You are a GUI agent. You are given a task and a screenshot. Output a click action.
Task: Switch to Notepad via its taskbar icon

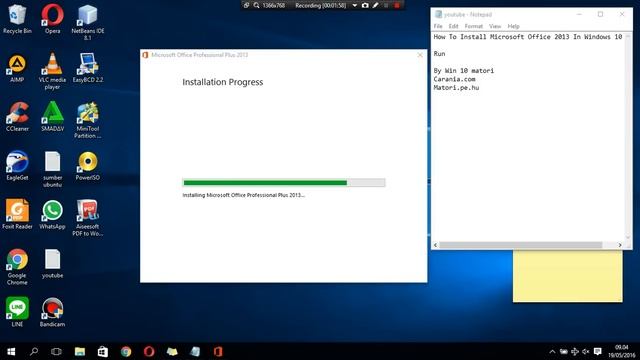pos(195,351)
